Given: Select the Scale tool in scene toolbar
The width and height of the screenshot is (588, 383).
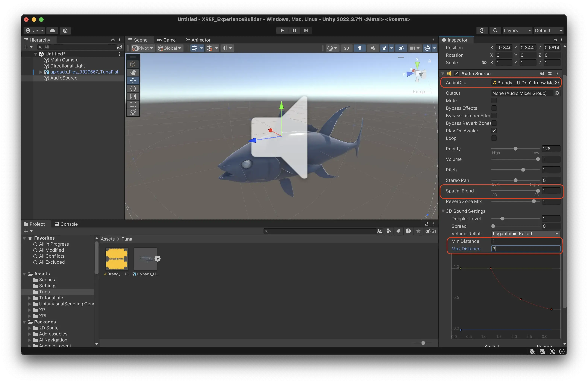Looking at the screenshot, I should (x=133, y=96).
